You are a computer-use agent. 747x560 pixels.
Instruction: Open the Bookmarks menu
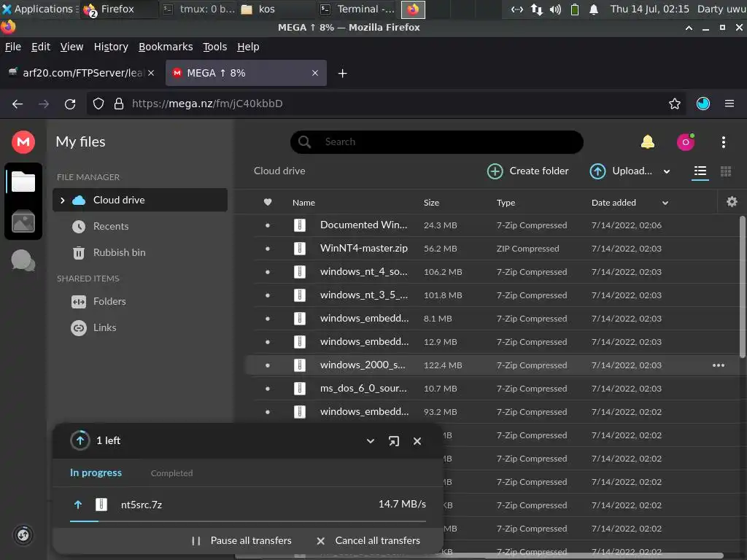pos(166,47)
